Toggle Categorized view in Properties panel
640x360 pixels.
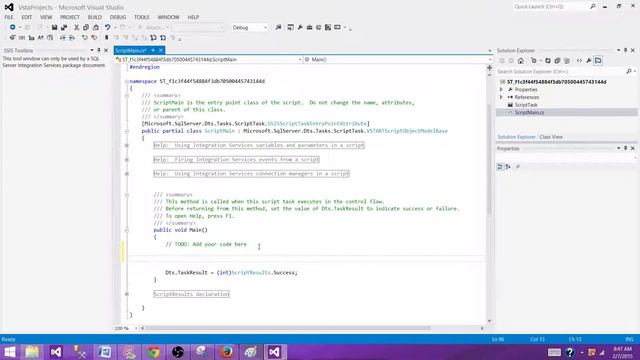pos(500,167)
